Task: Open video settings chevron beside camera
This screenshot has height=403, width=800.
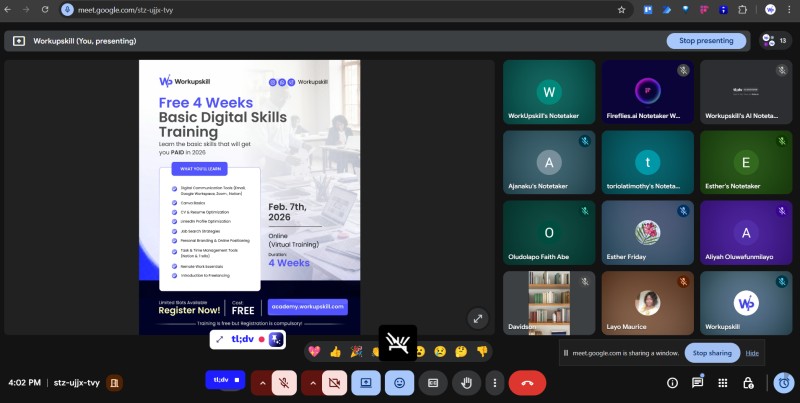Action: click(312, 383)
